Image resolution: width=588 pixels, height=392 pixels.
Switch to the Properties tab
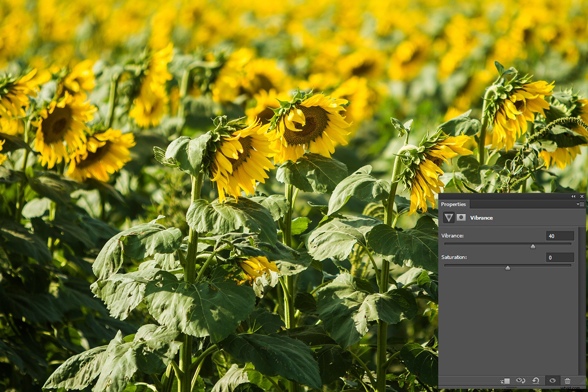453,204
